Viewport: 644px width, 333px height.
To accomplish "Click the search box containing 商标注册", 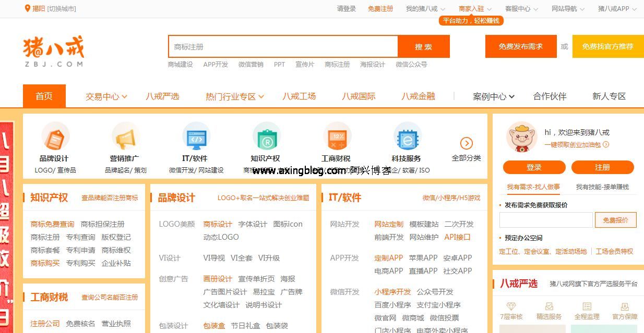I will click(x=283, y=46).
